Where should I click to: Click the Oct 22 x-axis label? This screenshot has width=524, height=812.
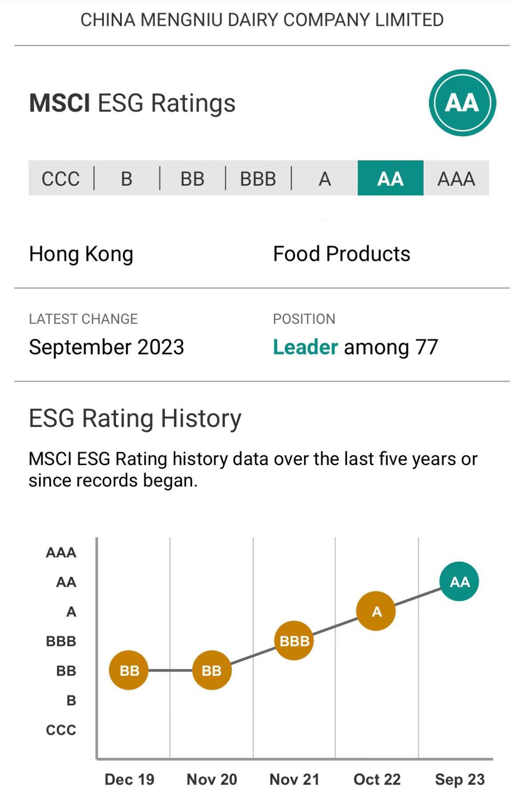coord(377,779)
